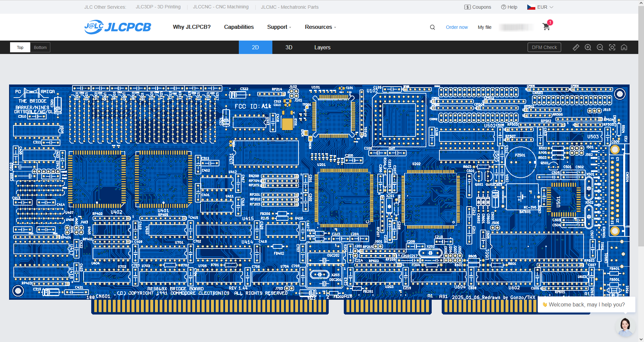Click the blurred account name

click(516, 27)
